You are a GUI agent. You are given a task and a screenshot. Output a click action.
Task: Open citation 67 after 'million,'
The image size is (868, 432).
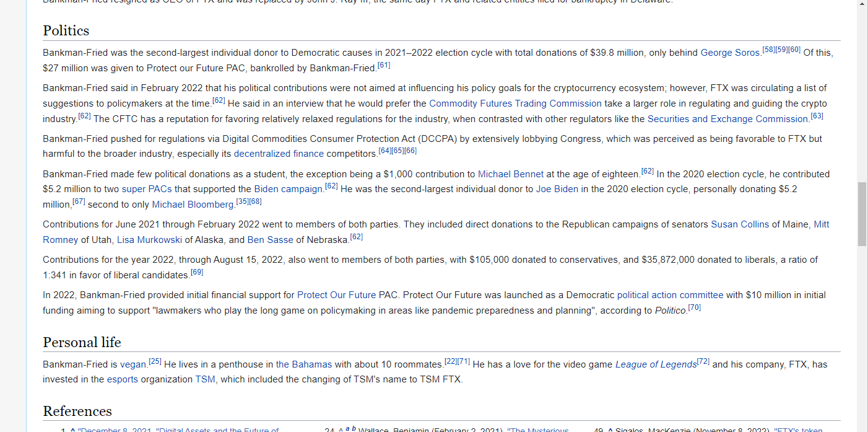pos(79,201)
